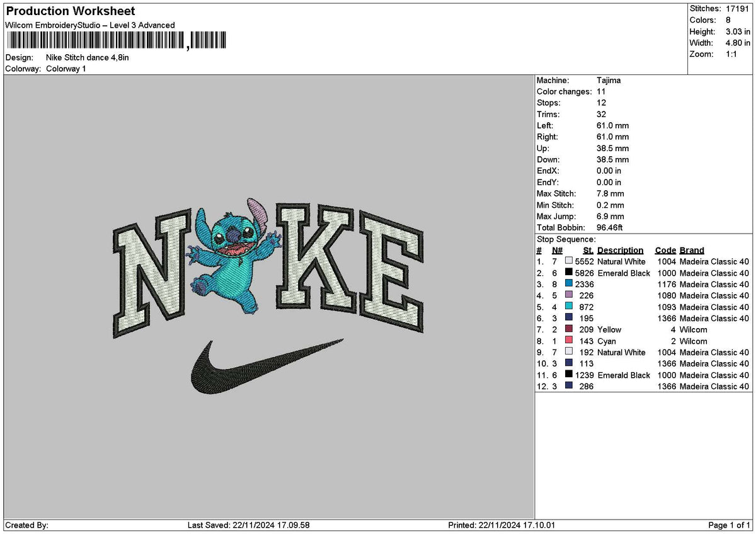The image size is (756, 534).
Task: Click the Total Bobbin value '96.46ft'
Action: (x=610, y=228)
